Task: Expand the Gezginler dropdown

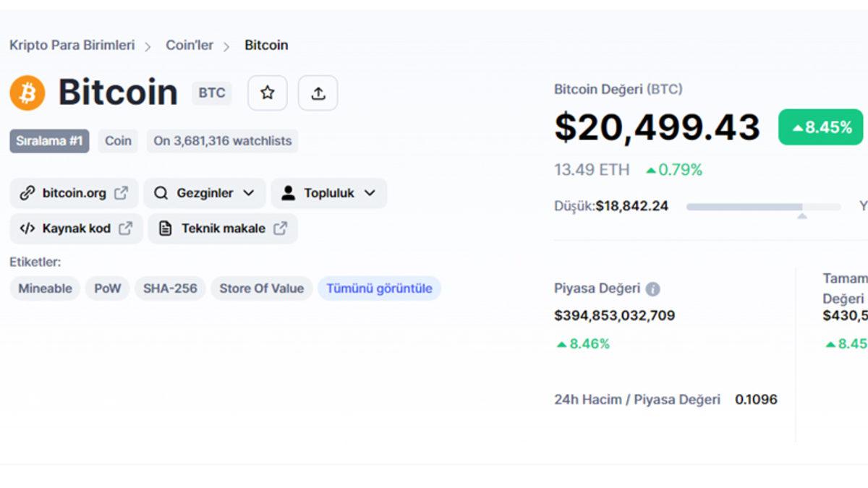Action: (x=249, y=193)
